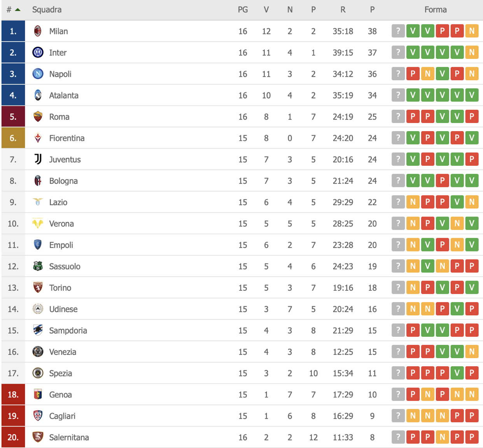This screenshot has height=448, width=483.
Task: Open the Atalanta team link
Action: [64, 95]
